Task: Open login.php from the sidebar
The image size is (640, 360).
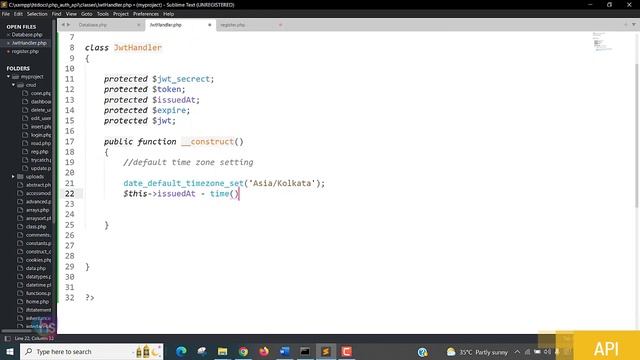Action: [x=41, y=135]
